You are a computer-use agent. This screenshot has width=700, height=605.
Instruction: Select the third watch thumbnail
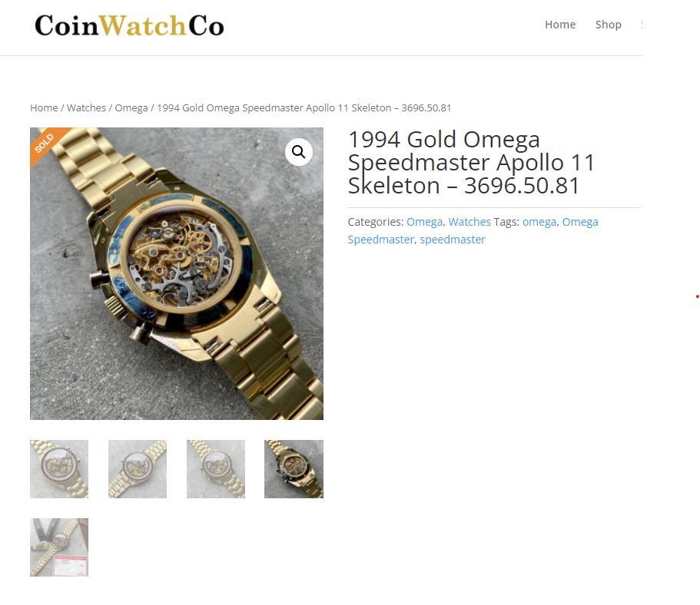(216, 469)
